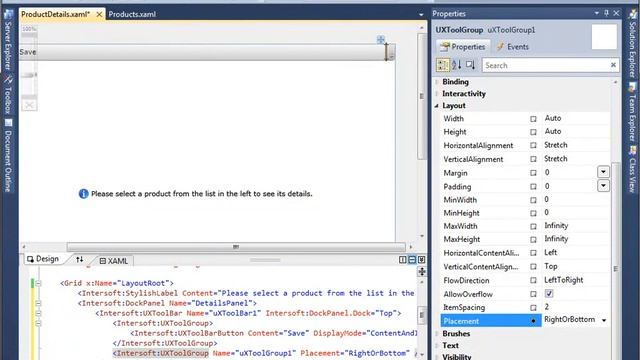This screenshot has width=640, height=360.
Task: Switch to vertical split view
Action: pyautogui.click(x=402, y=260)
